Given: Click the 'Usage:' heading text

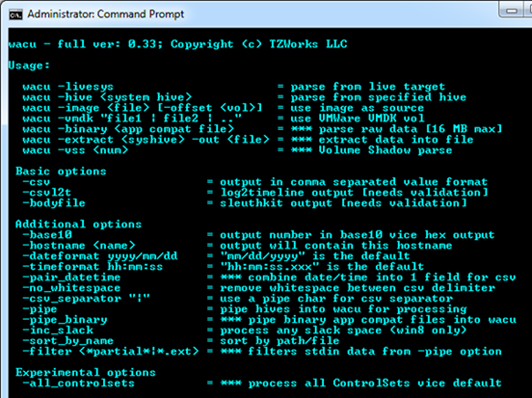Looking at the screenshot, I should click(x=29, y=66).
